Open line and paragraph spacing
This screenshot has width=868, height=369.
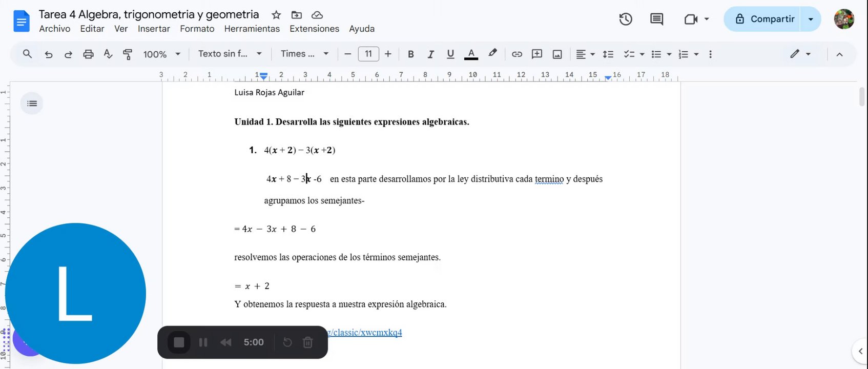(608, 54)
